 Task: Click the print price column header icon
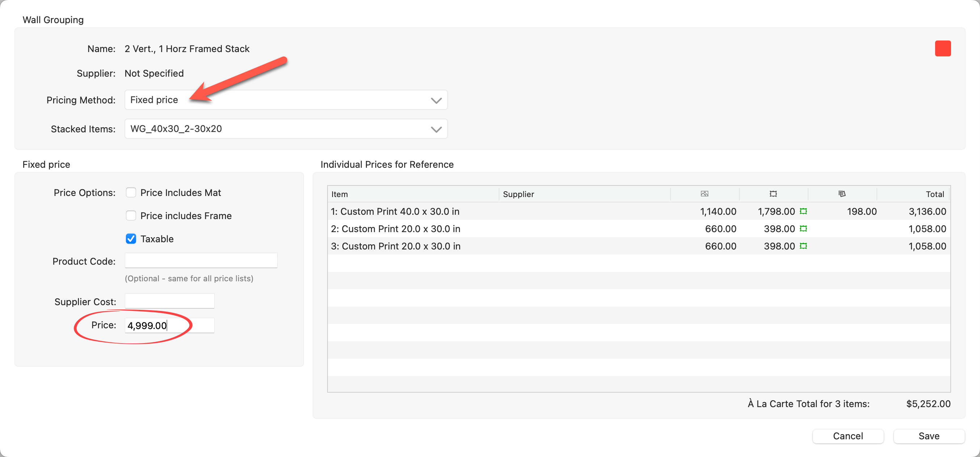704,194
